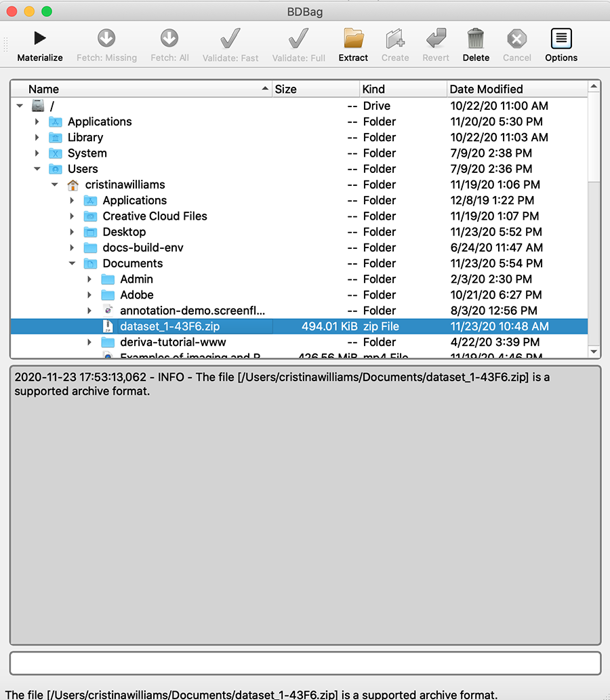Viewport: 610px width, 700px height.
Task: Click the Revert arrow icon
Action: tap(436, 39)
